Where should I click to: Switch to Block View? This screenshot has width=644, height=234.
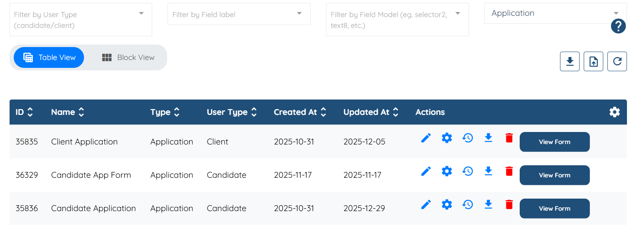[128, 57]
